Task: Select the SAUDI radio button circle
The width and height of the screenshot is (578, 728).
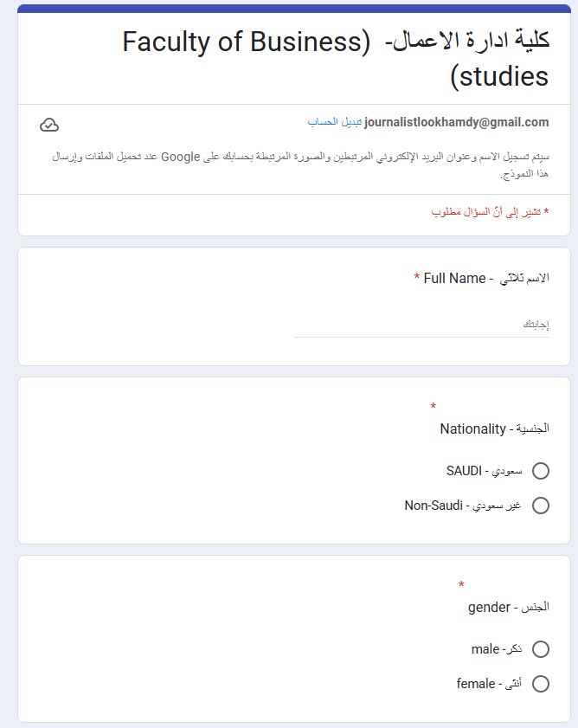Action: (x=541, y=471)
